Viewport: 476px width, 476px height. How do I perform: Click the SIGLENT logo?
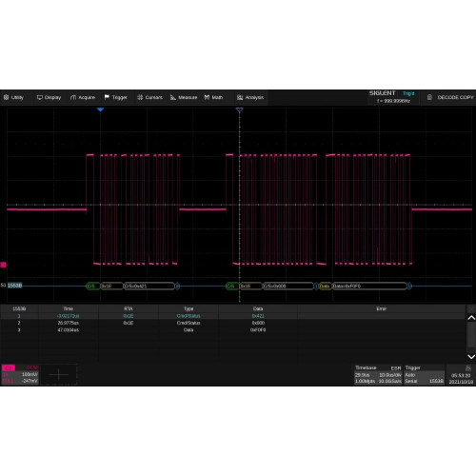(x=382, y=93)
